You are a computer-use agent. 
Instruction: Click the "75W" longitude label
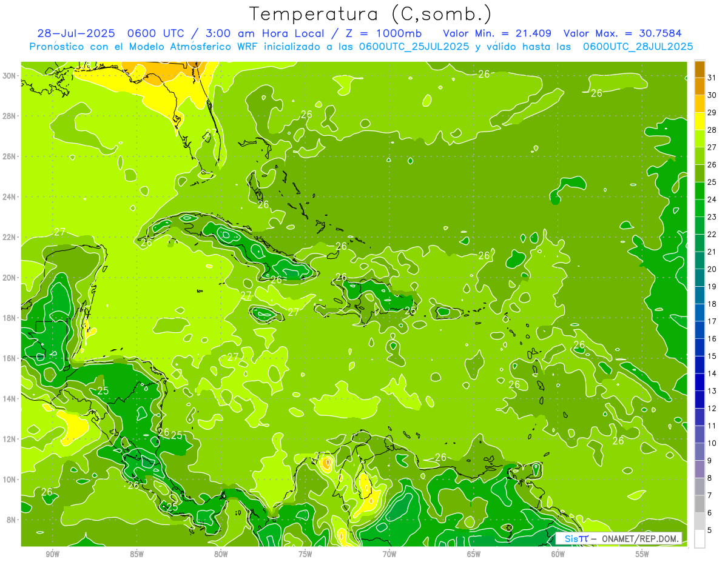305,554
